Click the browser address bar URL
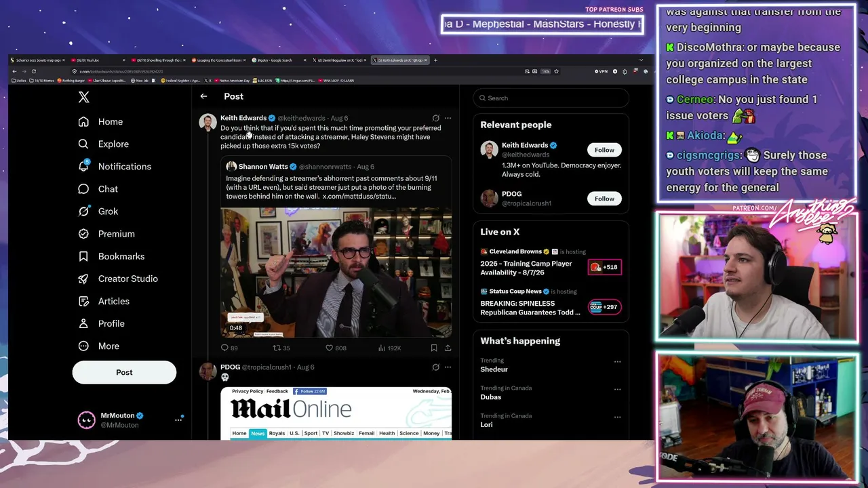Screen dimensions: 868x488 121,71
